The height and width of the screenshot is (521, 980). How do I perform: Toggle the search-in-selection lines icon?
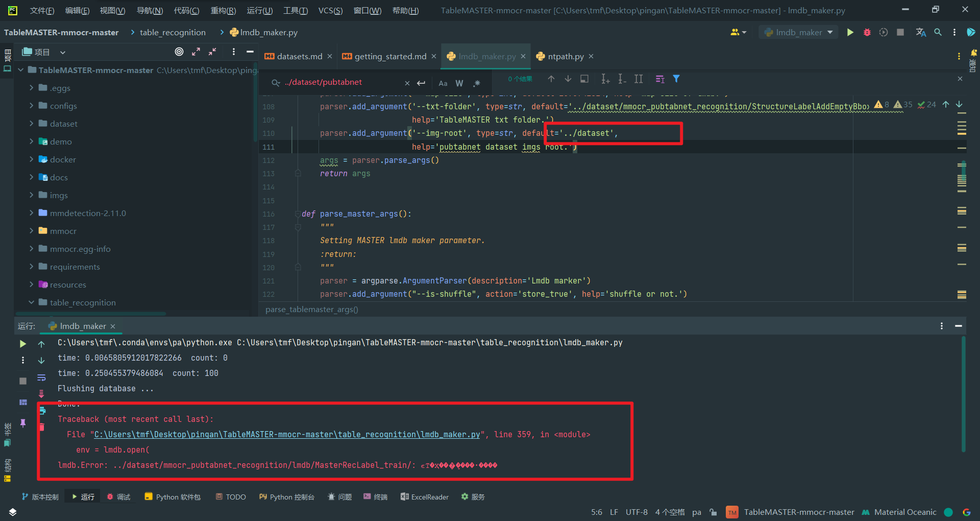pyautogui.click(x=660, y=79)
